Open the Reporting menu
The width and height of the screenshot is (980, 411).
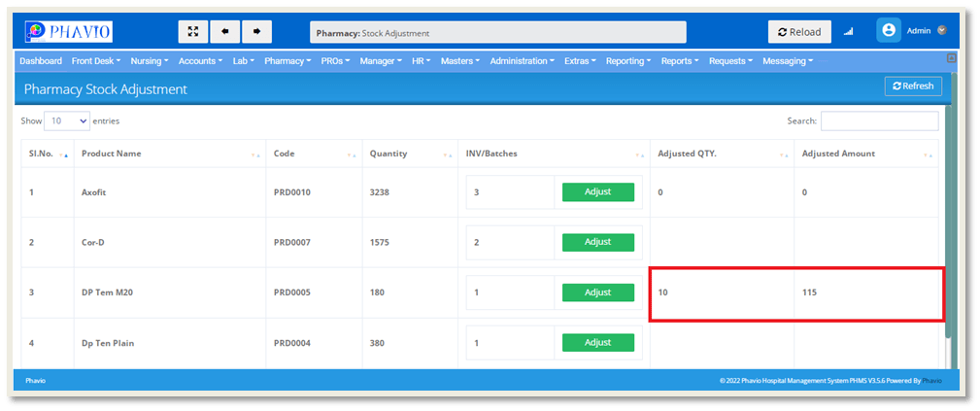coord(627,61)
